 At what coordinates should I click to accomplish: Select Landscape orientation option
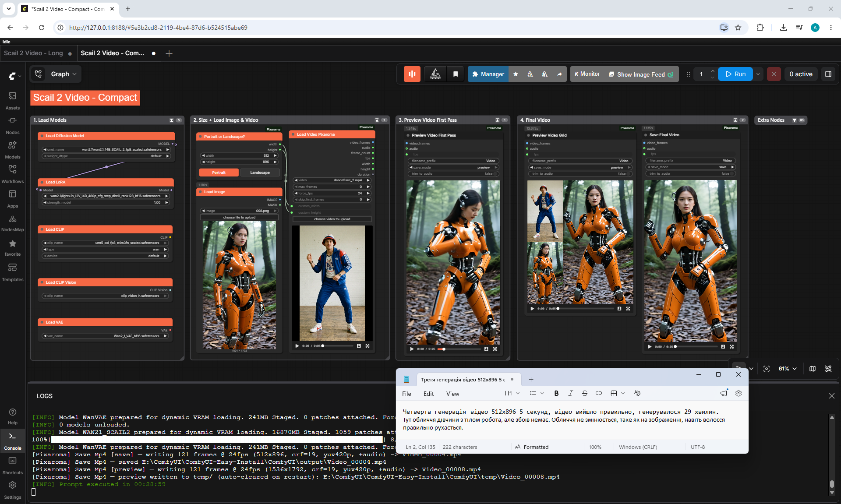[x=260, y=173]
